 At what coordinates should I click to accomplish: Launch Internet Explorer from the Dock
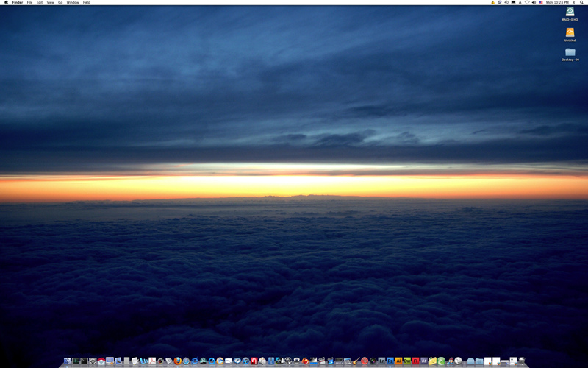point(195,361)
